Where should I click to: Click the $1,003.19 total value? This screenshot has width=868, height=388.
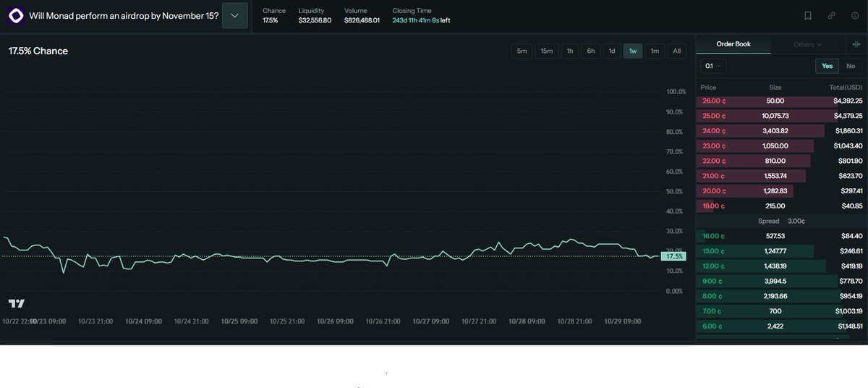tap(848, 311)
